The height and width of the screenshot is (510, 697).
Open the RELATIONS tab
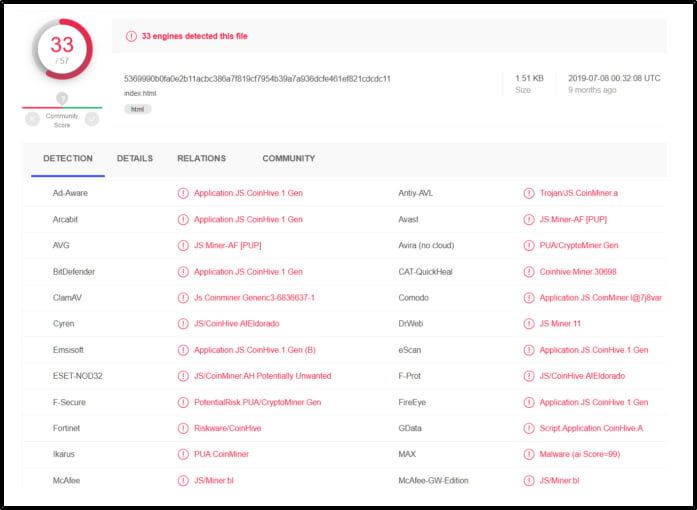pyautogui.click(x=201, y=158)
